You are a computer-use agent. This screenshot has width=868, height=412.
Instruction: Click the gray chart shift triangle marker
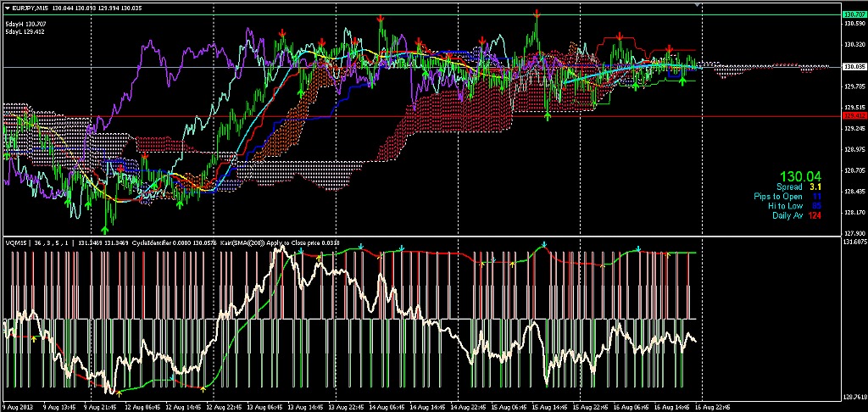pos(698,6)
